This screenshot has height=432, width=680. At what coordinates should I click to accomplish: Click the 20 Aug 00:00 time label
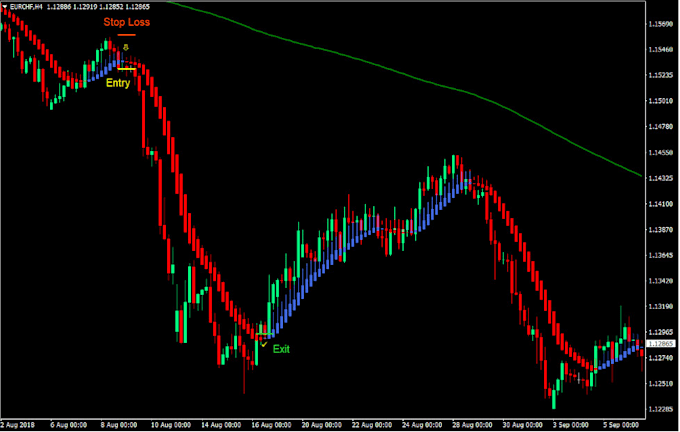click(x=322, y=425)
